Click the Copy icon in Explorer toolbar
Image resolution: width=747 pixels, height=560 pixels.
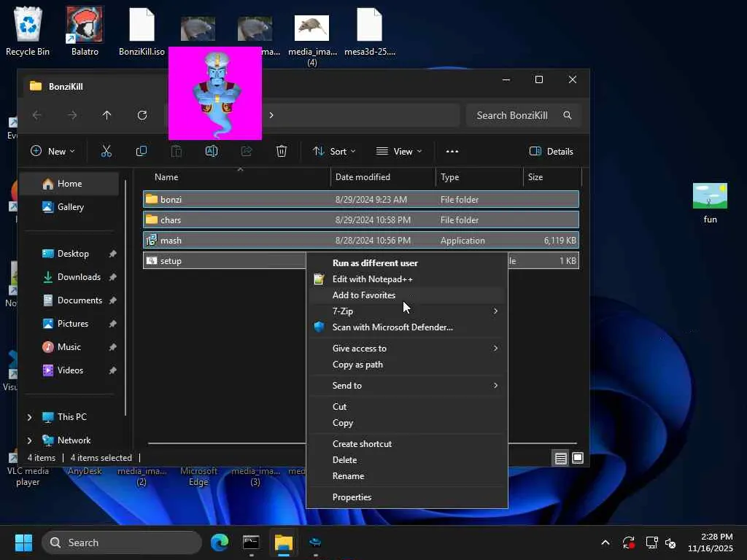point(142,151)
